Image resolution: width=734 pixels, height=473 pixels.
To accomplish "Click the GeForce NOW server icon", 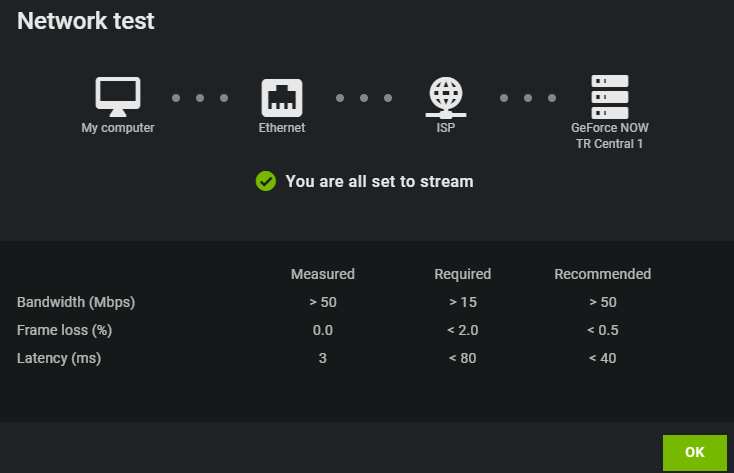I will (x=609, y=96).
